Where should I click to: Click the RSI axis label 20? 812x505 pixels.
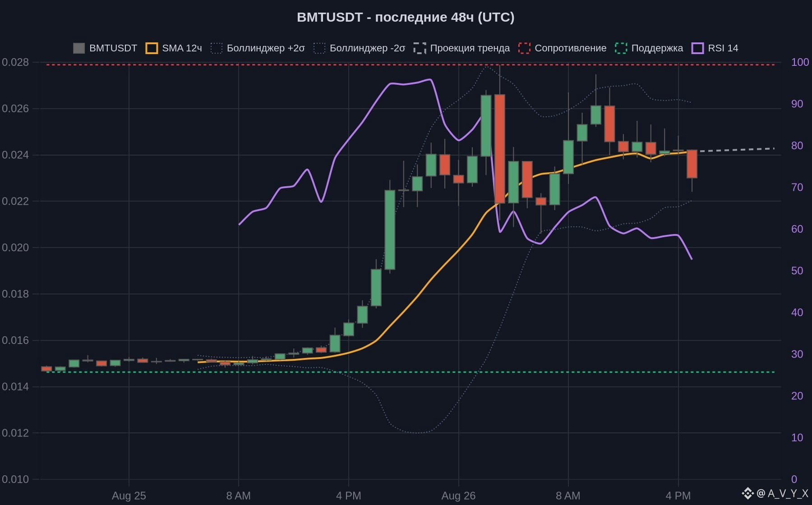click(797, 396)
